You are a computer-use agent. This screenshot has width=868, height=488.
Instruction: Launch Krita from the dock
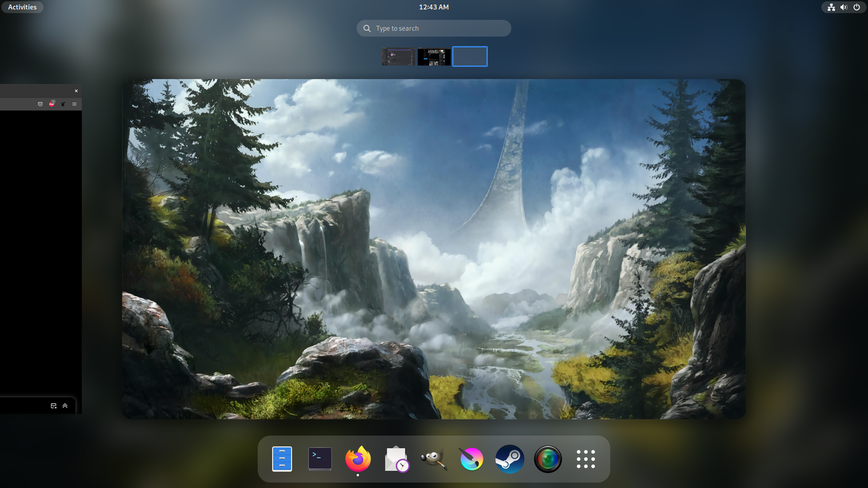pos(472,459)
